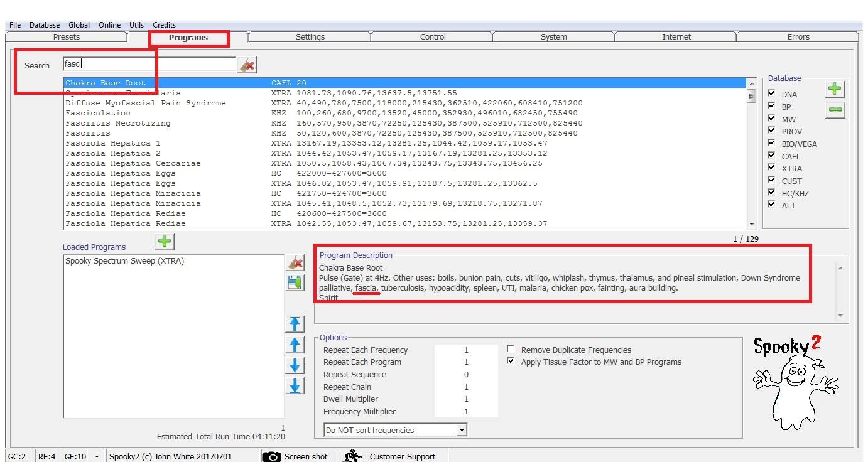The image size is (868, 467).
Task: Open the Online menu
Action: 109,25
